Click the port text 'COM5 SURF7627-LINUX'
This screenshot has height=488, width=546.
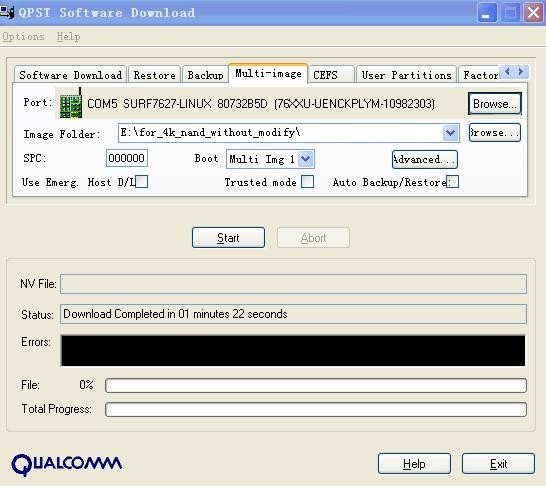point(149,104)
